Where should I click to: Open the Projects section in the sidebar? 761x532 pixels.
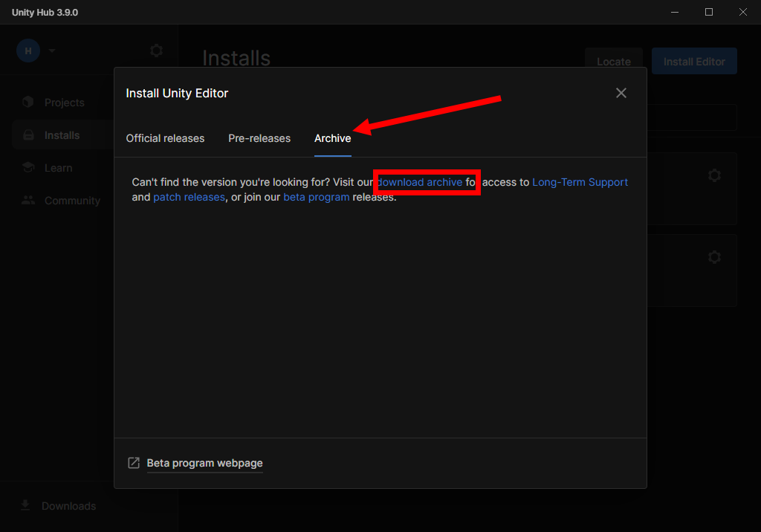64,103
